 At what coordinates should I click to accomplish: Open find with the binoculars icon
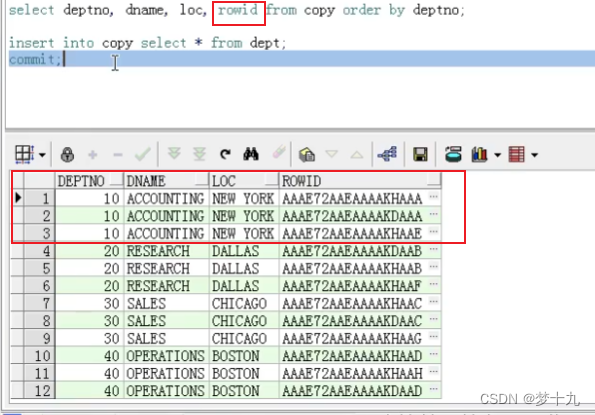click(x=251, y=154)
